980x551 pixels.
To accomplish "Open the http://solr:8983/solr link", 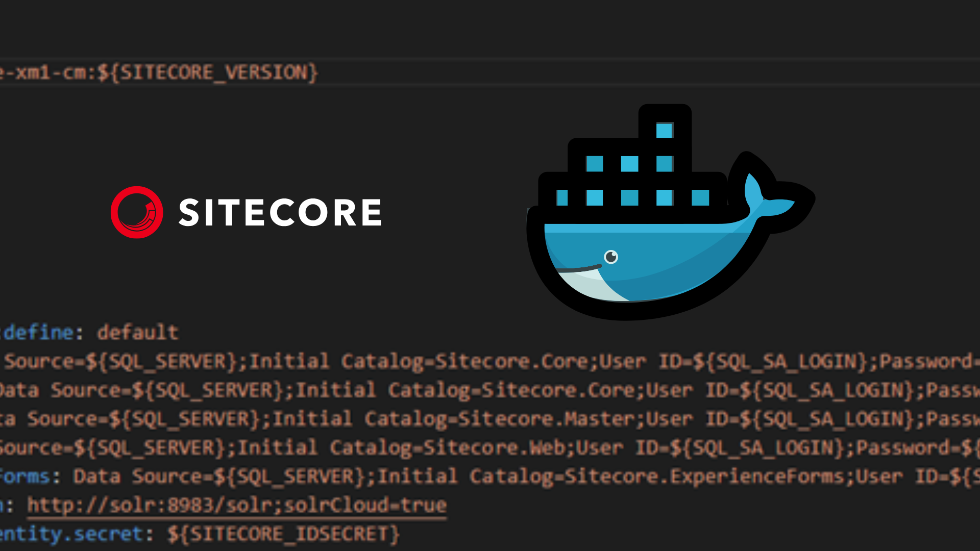I will point(237,505).
